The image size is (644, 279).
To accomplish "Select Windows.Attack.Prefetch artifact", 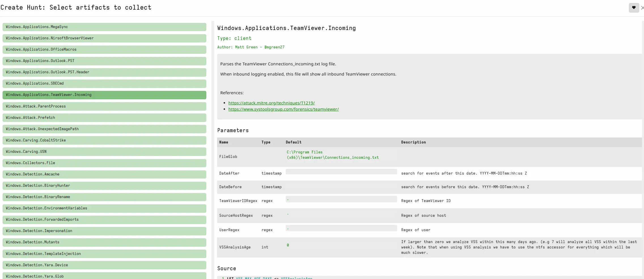I will (x=104, y=118).
